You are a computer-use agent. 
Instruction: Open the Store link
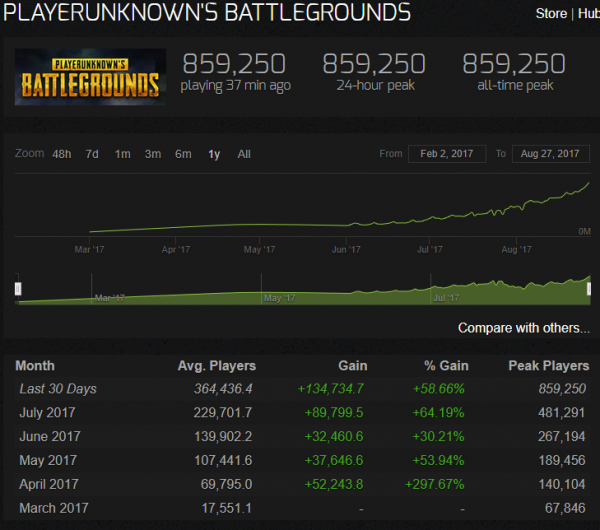click(551, 14)
